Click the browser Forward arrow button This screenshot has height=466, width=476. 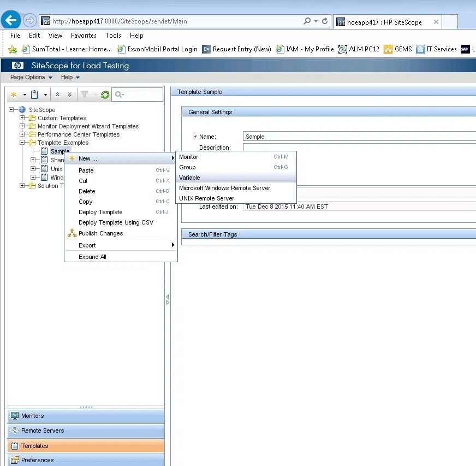pos(29,21)
